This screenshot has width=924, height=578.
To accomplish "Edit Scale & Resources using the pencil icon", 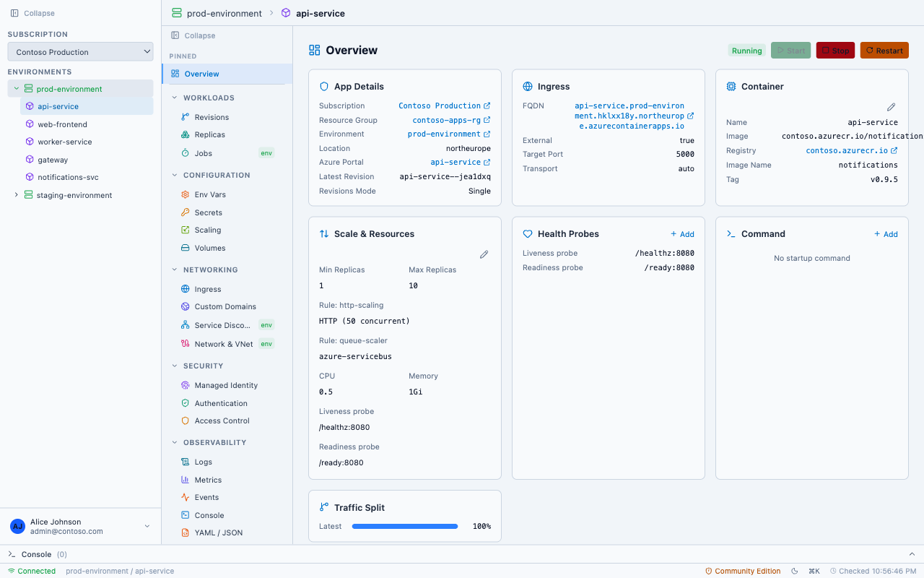I will (484, 254).
